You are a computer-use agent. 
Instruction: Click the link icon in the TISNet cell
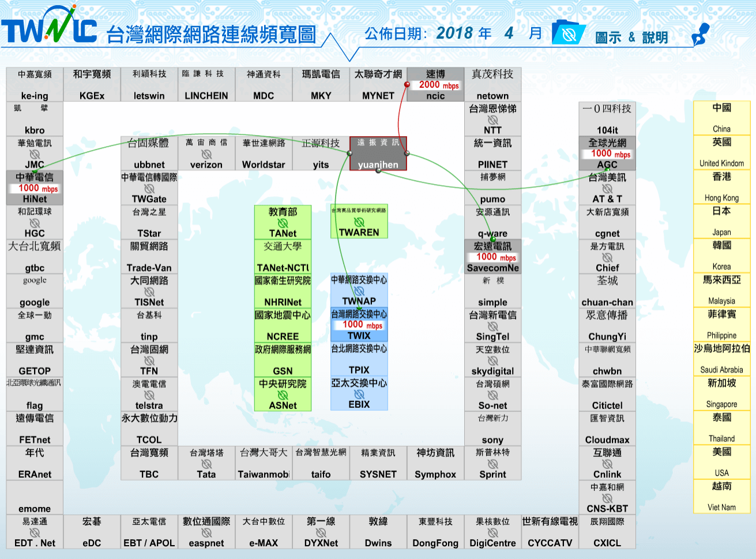[x=149, y=292]
